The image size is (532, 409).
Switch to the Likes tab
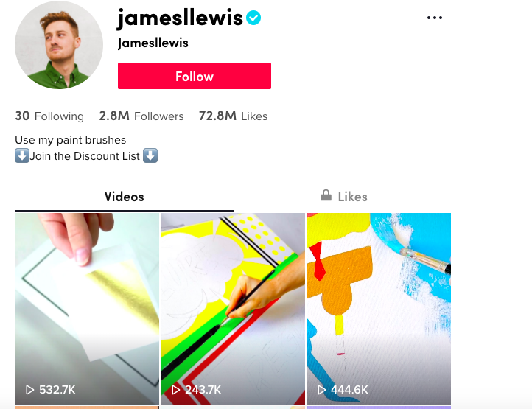tap(343, 197)
